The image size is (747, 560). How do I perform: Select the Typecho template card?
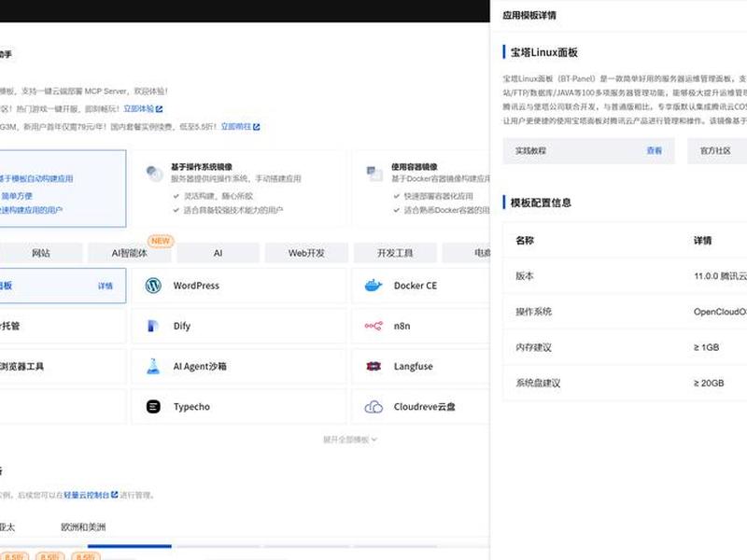[x=239, y=407]
